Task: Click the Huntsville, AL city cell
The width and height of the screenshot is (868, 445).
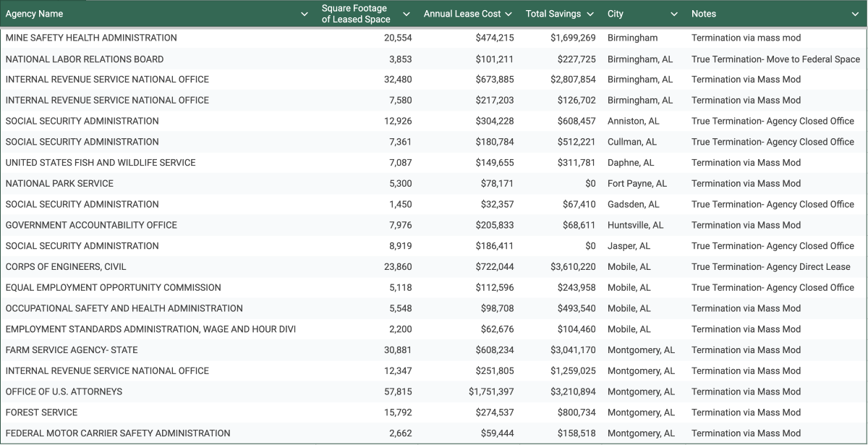Action: (635, 225)
